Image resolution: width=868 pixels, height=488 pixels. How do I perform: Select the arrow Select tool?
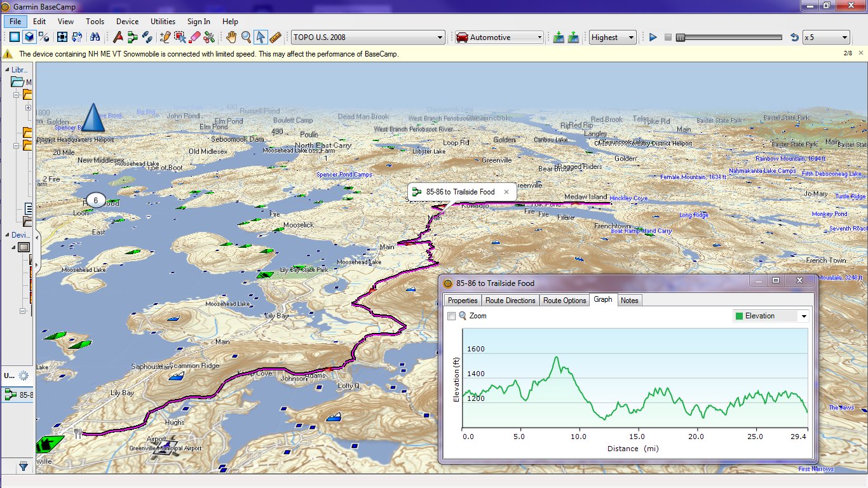tap(260, 37)
